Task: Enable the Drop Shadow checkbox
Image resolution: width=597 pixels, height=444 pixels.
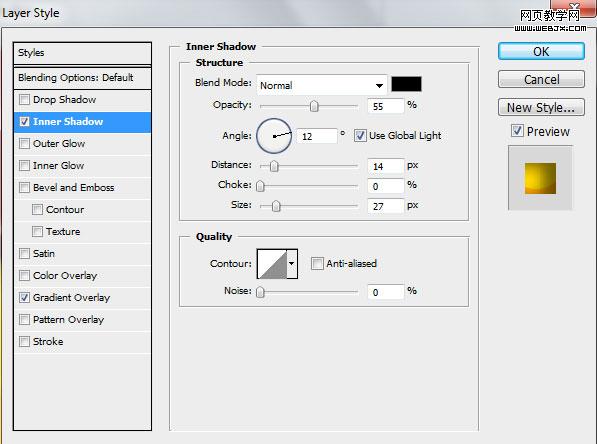Action: click(x=24, y=100)
